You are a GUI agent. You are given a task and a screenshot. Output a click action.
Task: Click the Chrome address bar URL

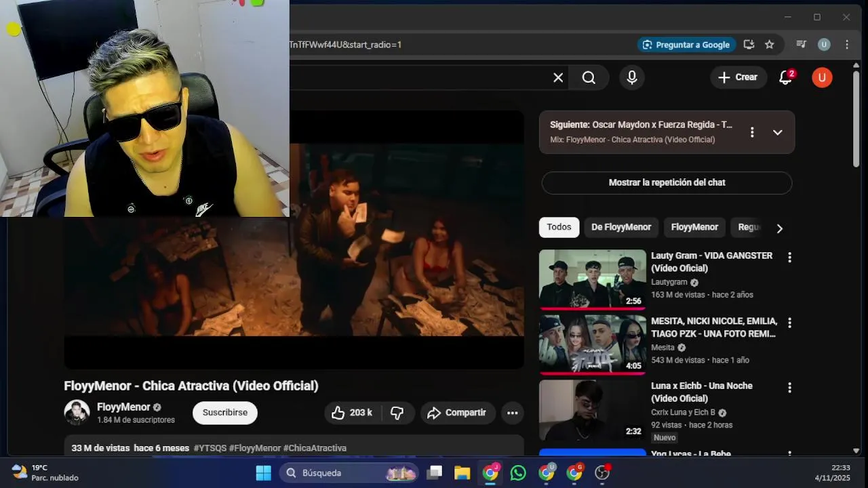345,45
